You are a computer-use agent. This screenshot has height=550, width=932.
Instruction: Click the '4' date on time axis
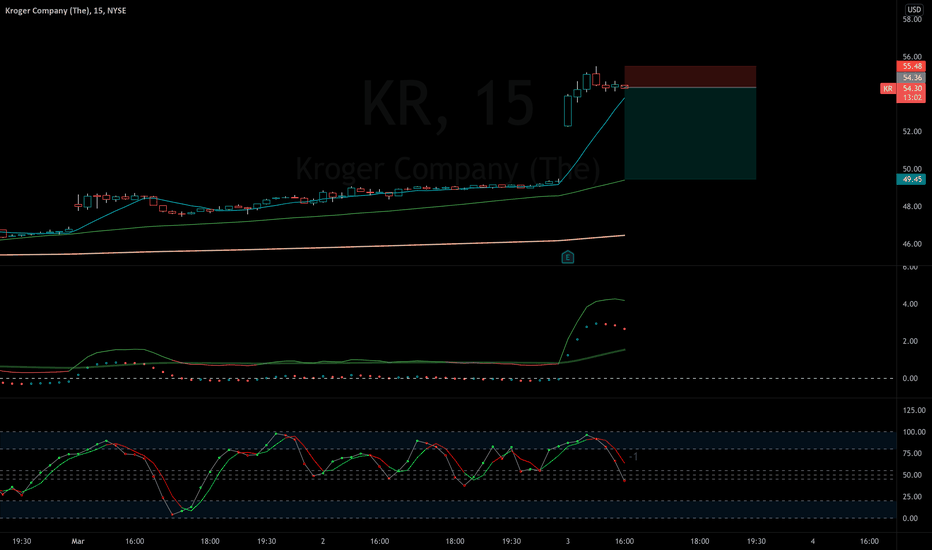813,541
